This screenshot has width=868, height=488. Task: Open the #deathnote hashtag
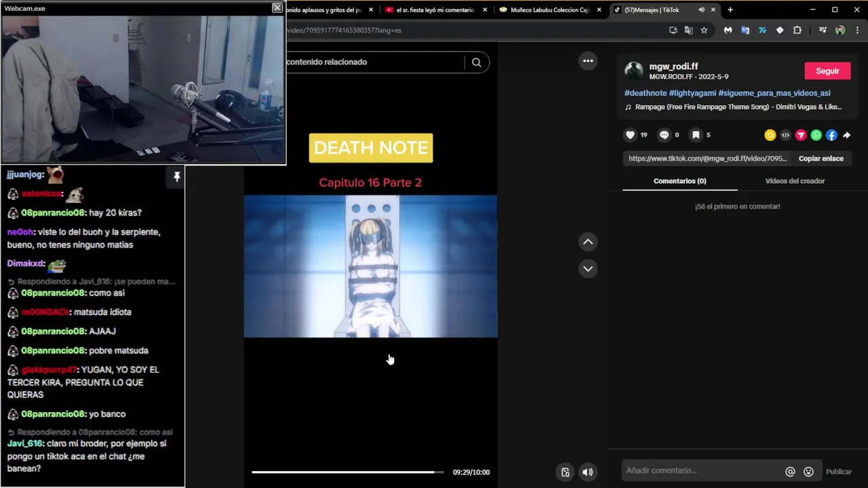pyautogui.click(x=646, y=93)
